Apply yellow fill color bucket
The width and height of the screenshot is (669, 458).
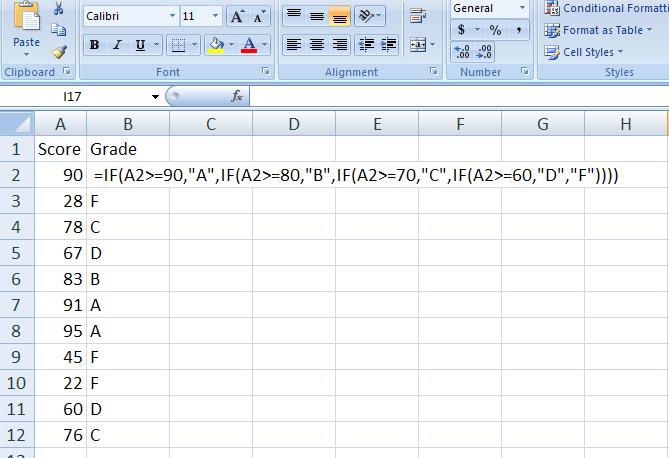(216, 45)
